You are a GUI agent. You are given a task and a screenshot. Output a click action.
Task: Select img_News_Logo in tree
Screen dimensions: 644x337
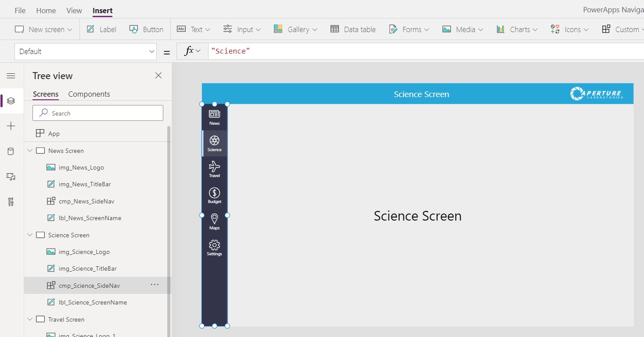click(81, 167)
